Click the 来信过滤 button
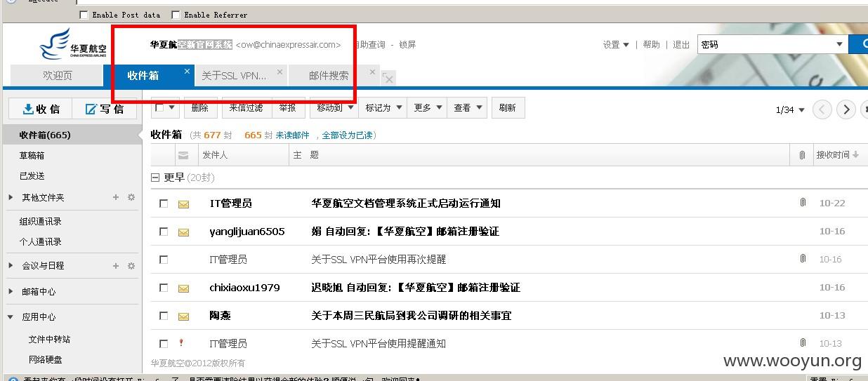 click(246, 108)
